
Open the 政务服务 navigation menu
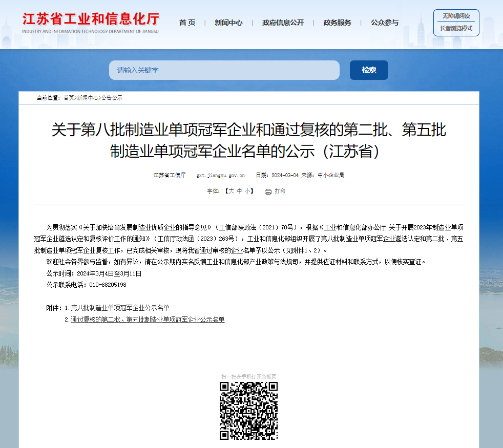[337, 23]
